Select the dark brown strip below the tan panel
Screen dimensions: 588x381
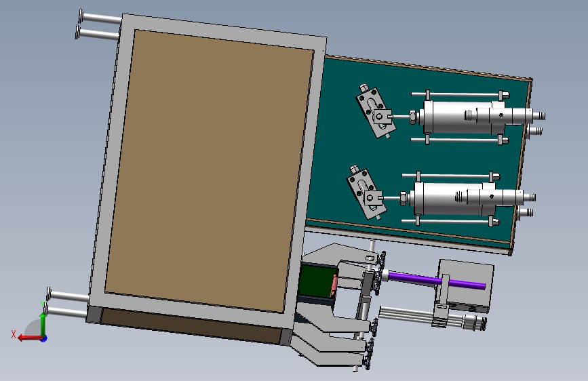[191, 325]
